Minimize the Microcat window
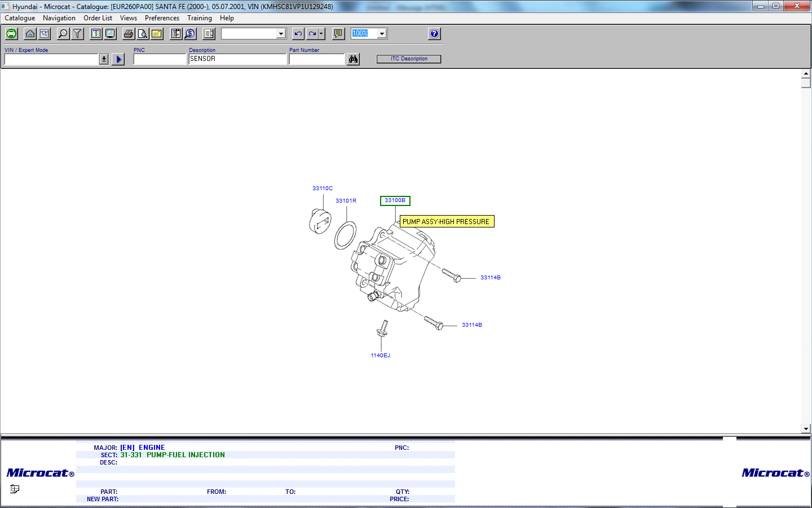The width and height of the screenshot is (812, 508). coord(761,6)
